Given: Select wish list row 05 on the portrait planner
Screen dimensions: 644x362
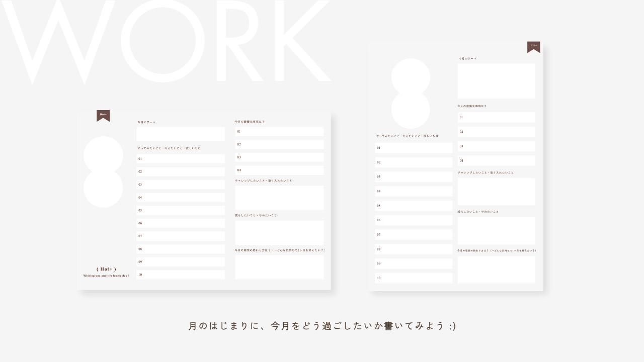Looking at the screenshot, I should point(414,206).
